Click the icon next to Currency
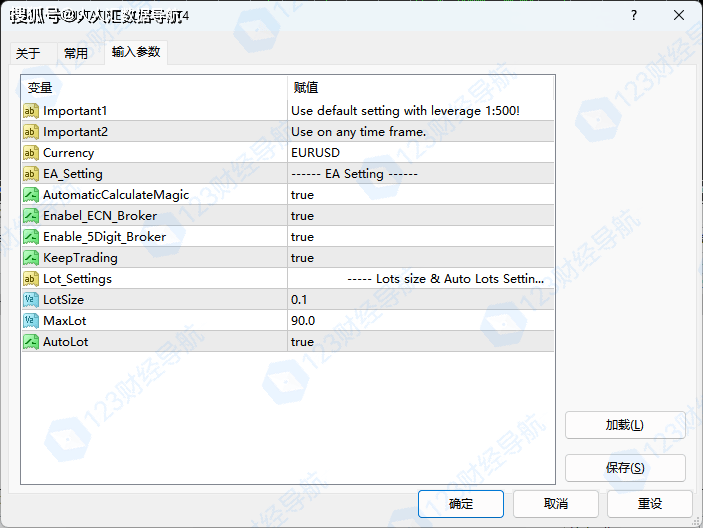Viewport: 703px width, 528px height. 31,153
